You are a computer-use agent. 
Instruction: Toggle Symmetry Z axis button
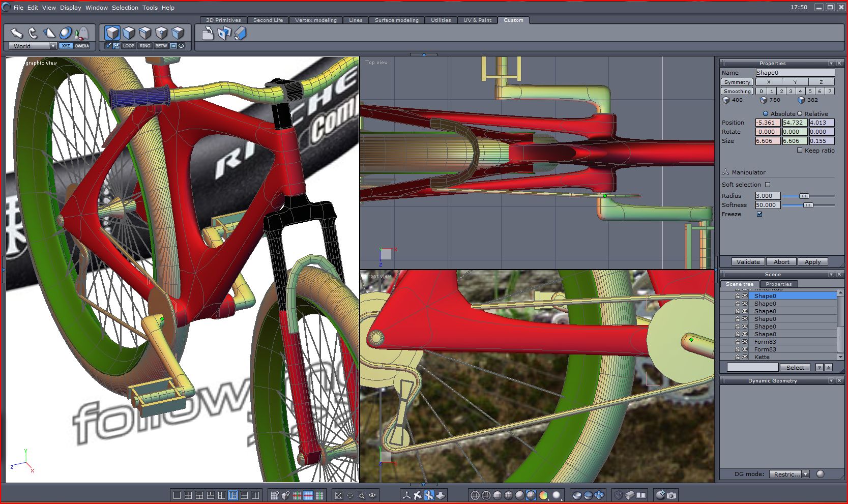pos(821,82)
